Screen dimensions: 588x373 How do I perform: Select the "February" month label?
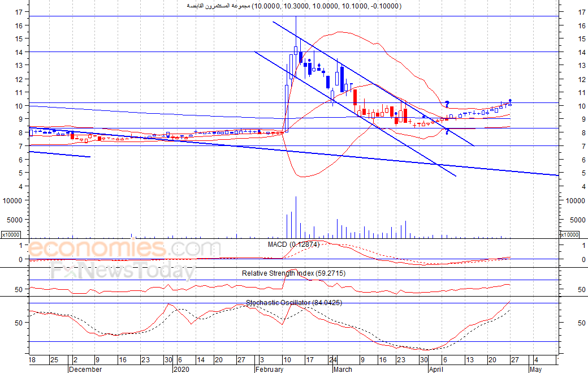click(x=269, y=369)
